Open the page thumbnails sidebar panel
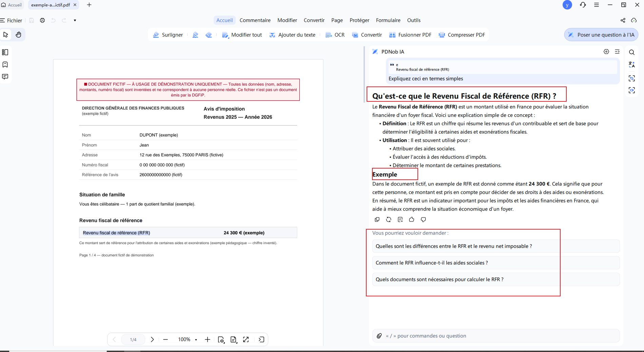The width and height of the screenshot is (644, 352). tap(5, 52)
